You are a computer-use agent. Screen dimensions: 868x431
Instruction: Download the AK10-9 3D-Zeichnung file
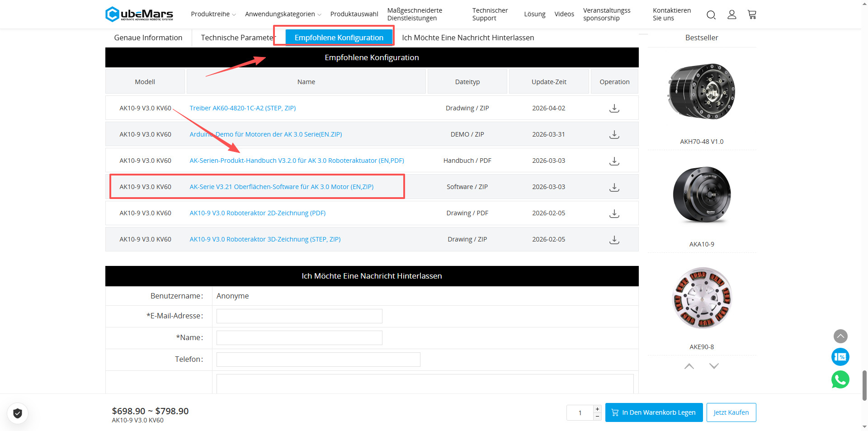pos(614,240)
